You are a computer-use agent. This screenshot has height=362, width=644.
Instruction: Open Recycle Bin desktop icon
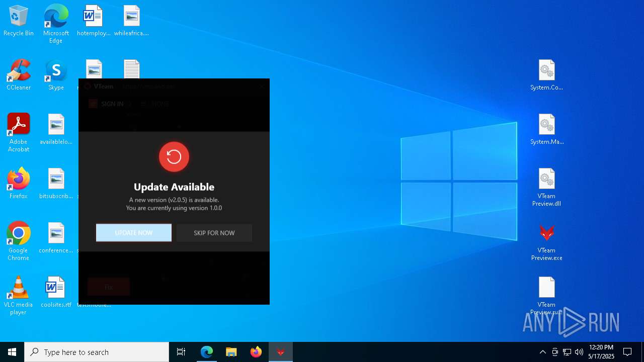click(19, 21)
